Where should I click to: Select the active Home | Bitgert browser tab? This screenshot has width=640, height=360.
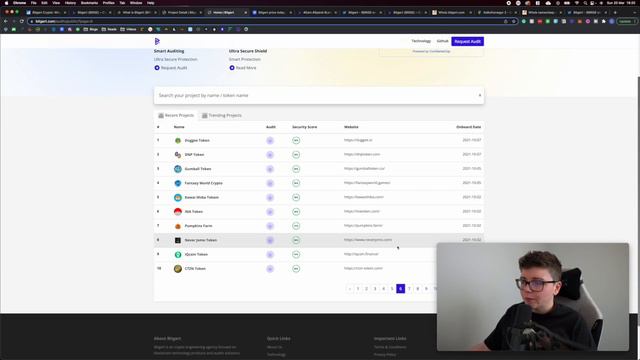point(227,13)
